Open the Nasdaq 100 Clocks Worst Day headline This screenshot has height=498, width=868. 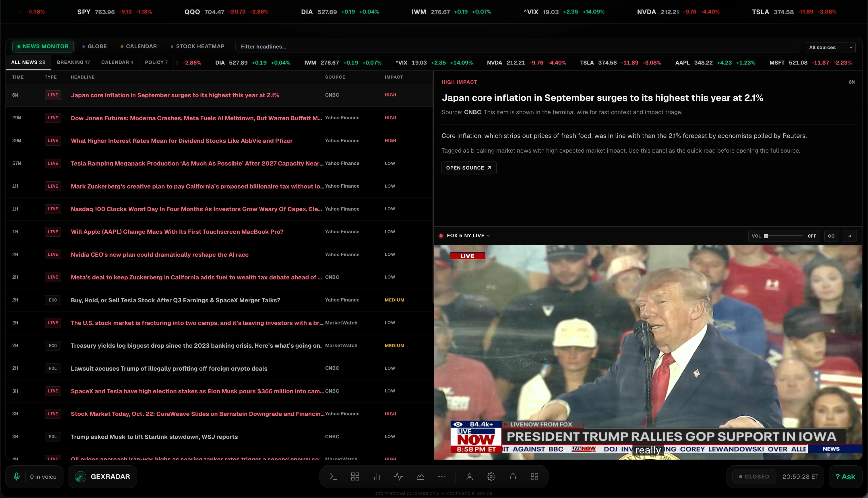click(x=219, y=209)
